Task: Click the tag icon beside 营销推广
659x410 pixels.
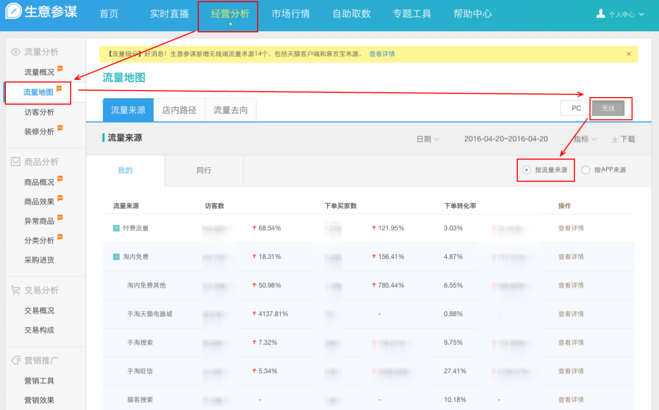Action: (16, 360)
